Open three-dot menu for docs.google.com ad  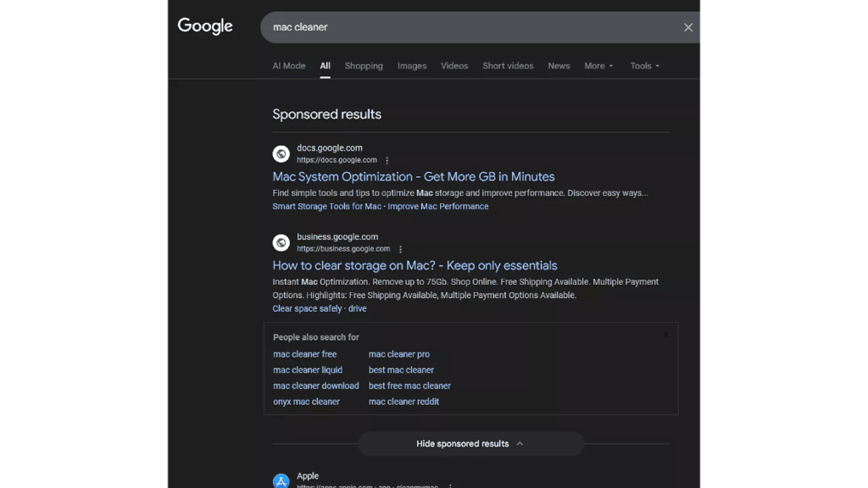click(387, 160)
